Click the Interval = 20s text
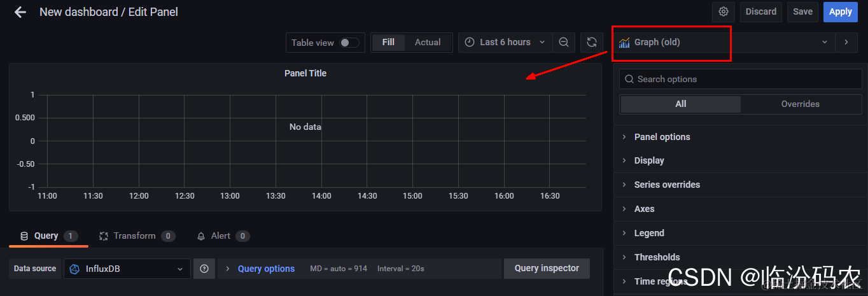This screenshot has height=296, width=868. [401, 269]
